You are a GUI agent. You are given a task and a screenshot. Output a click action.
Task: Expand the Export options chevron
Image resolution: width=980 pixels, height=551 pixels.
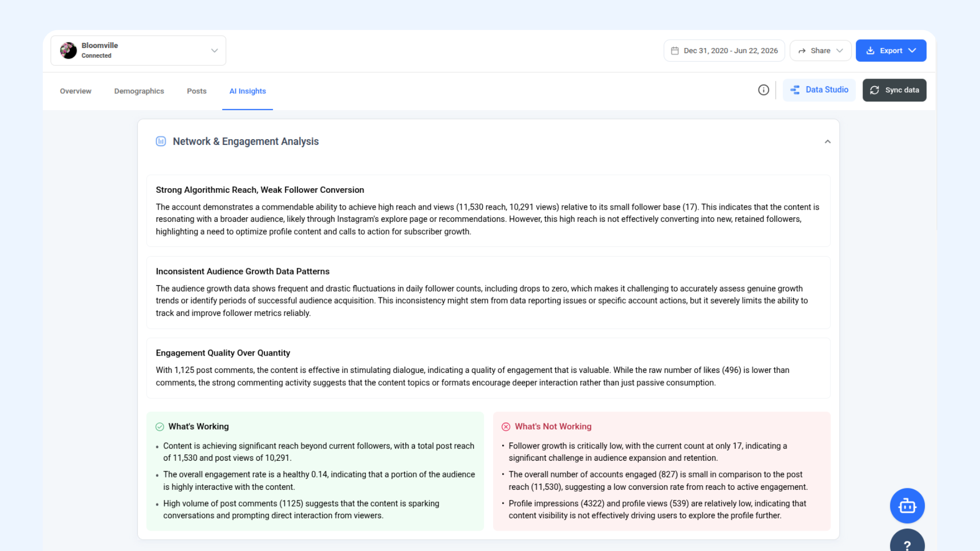(x=912, y=51)
